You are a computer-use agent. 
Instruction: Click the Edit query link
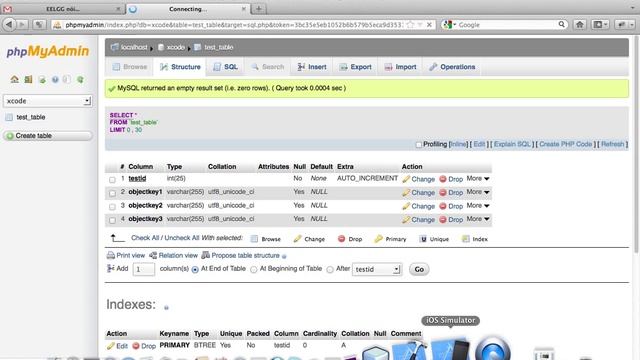[x=479, y=144]
